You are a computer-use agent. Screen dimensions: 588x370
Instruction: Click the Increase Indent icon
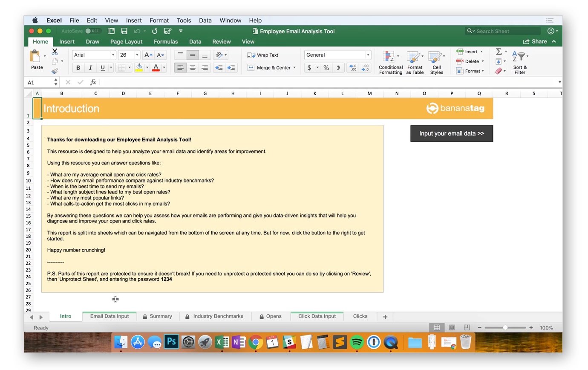(x=231, y=68)
